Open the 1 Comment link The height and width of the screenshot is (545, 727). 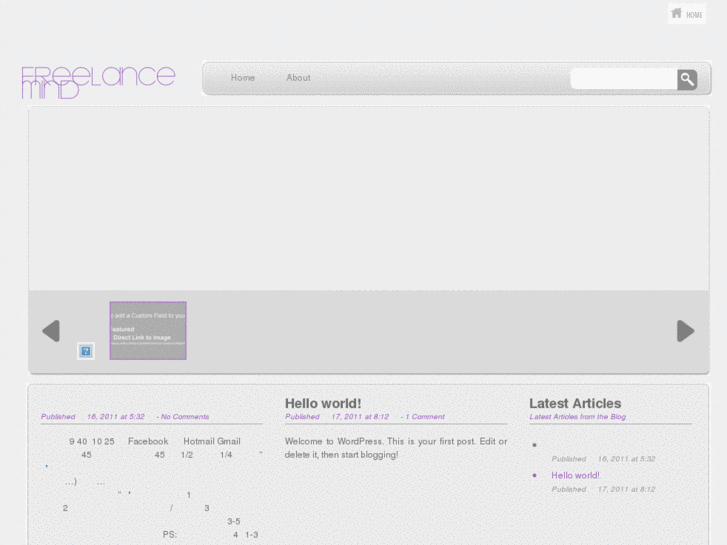(425, 417)
